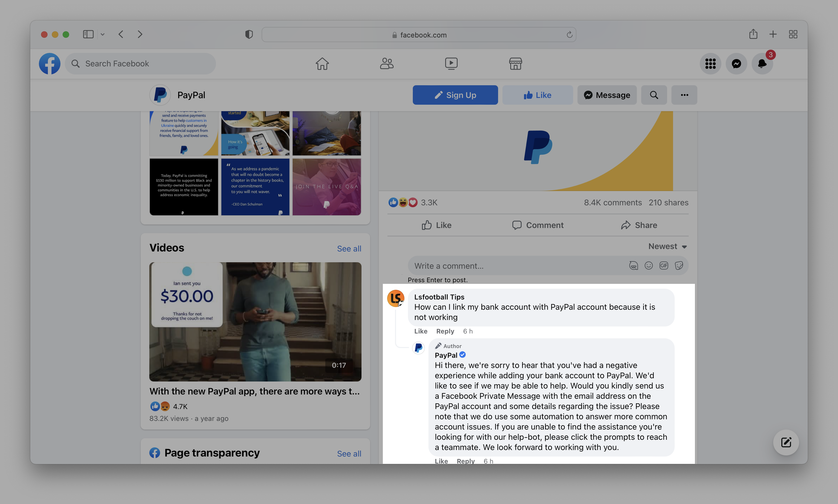The width and height of the screenshot is (838, 504).
Task: Open the Newest comment sorting dropdown
Action: [x=667, y=247]
